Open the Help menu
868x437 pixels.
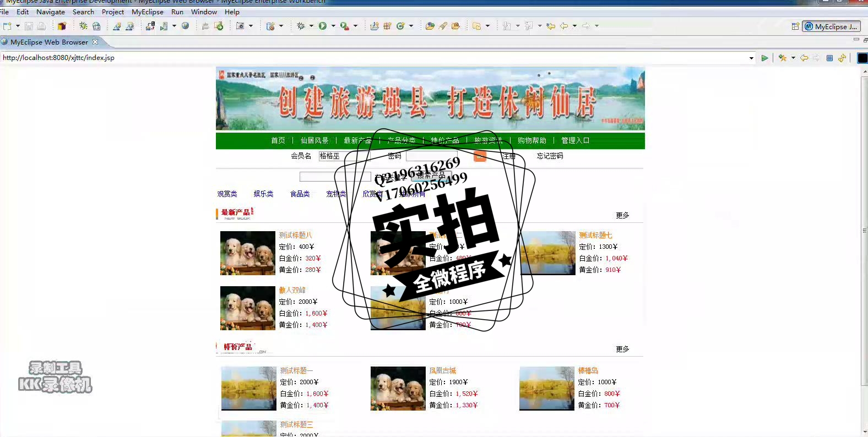(232, 12)
